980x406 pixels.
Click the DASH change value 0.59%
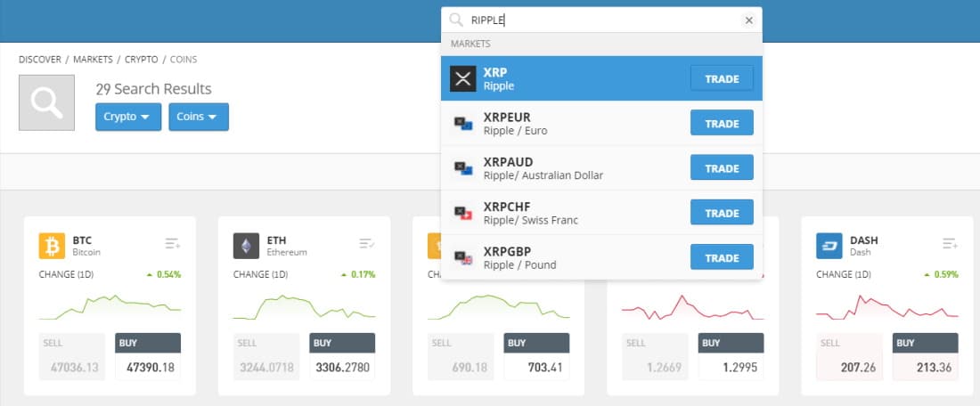pyautogui.click(x=946, y=274)
